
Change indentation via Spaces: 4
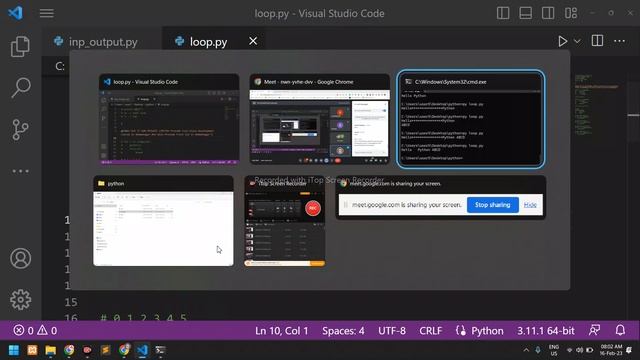[343, 331]
